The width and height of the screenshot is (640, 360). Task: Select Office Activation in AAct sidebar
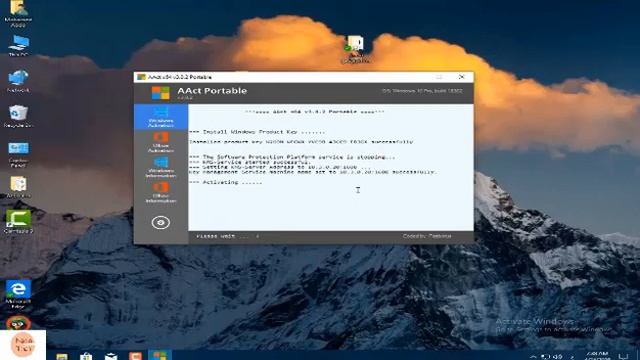(x=161, y=142)
